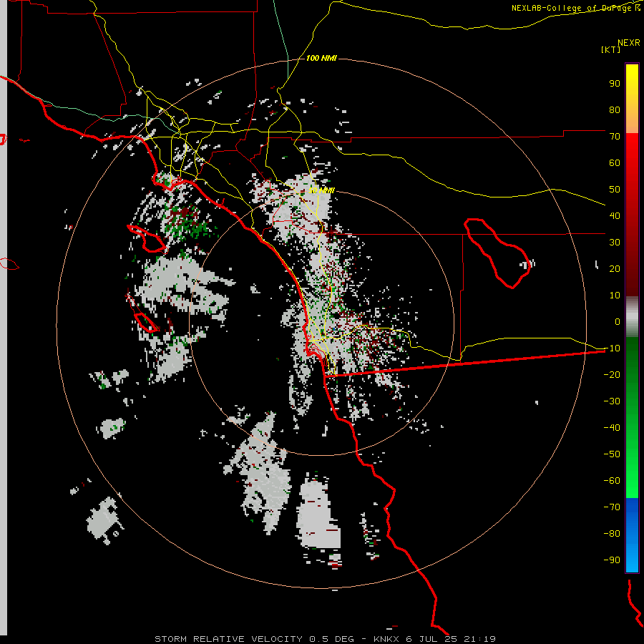Click the -40 scale value
The image size is (644, 644).
click(612, 428)
